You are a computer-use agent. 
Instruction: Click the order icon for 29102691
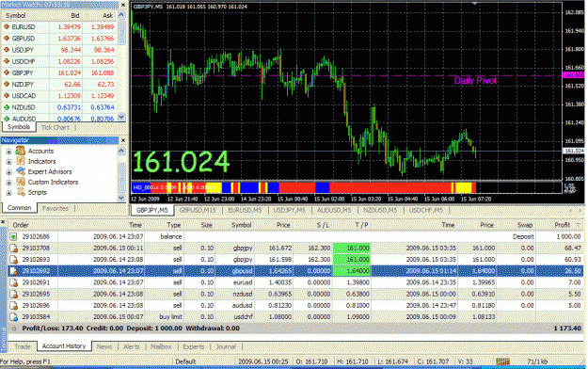coord(13,282)
